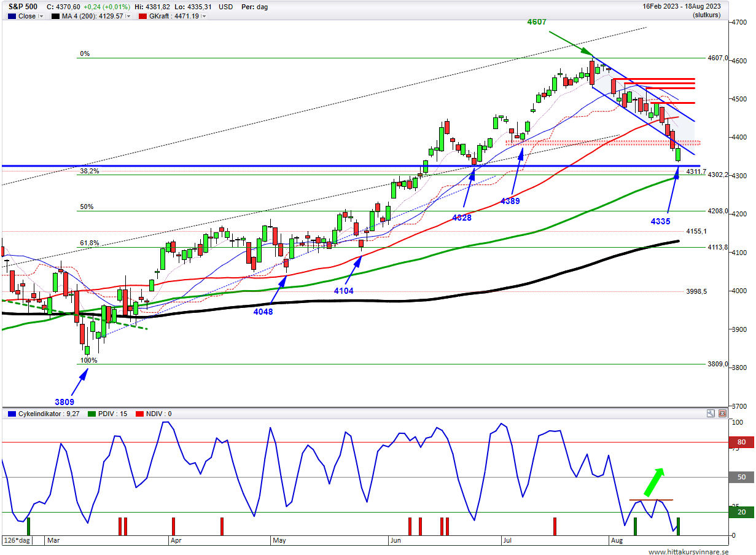Open the Close series dropdown arrow

[x=41, y=17]
